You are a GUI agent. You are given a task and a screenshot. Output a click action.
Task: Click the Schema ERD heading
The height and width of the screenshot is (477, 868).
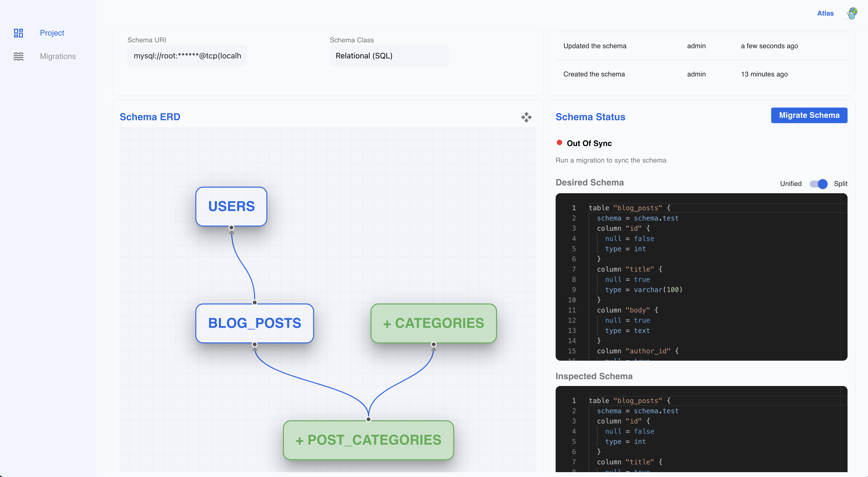(150, 117)
